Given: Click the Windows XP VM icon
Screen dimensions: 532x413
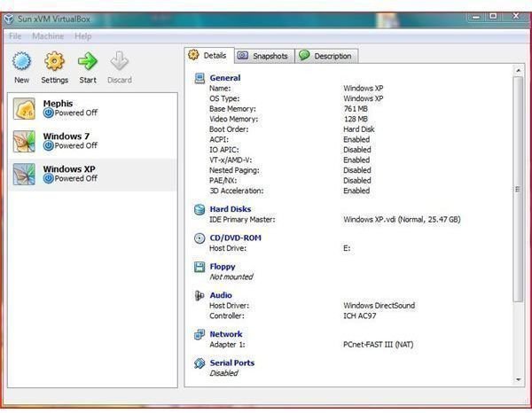Looking at the screenshot, I should [24, 174].
